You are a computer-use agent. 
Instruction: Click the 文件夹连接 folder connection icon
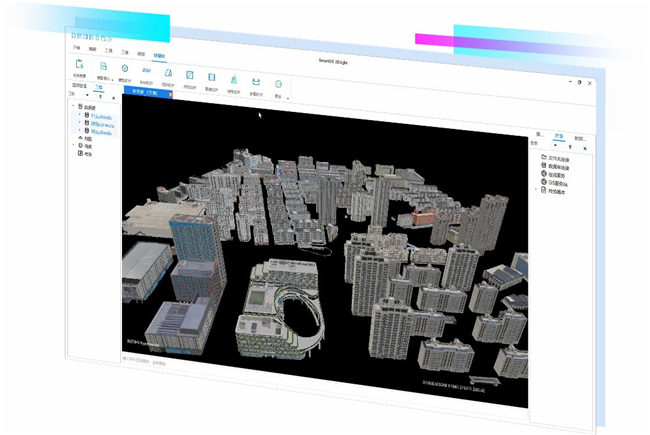[x=543, y=158]
